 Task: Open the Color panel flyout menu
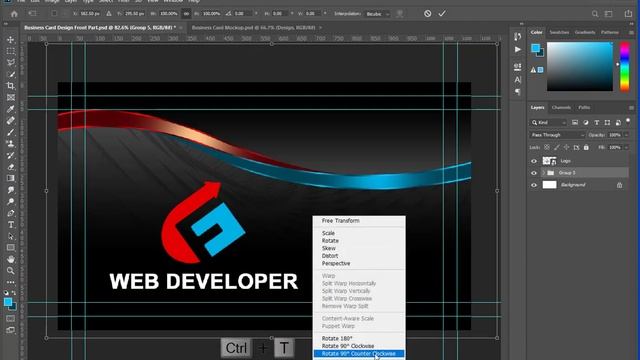(631, 32)
